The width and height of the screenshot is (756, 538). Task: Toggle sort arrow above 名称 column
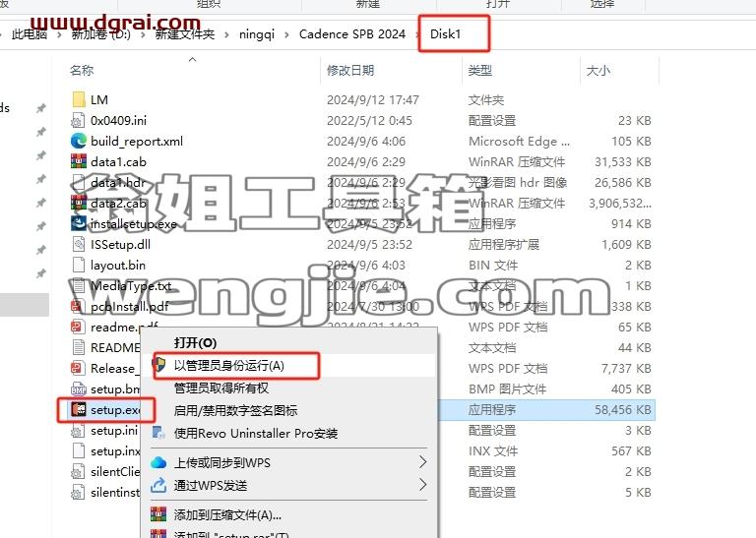point(192,59)
